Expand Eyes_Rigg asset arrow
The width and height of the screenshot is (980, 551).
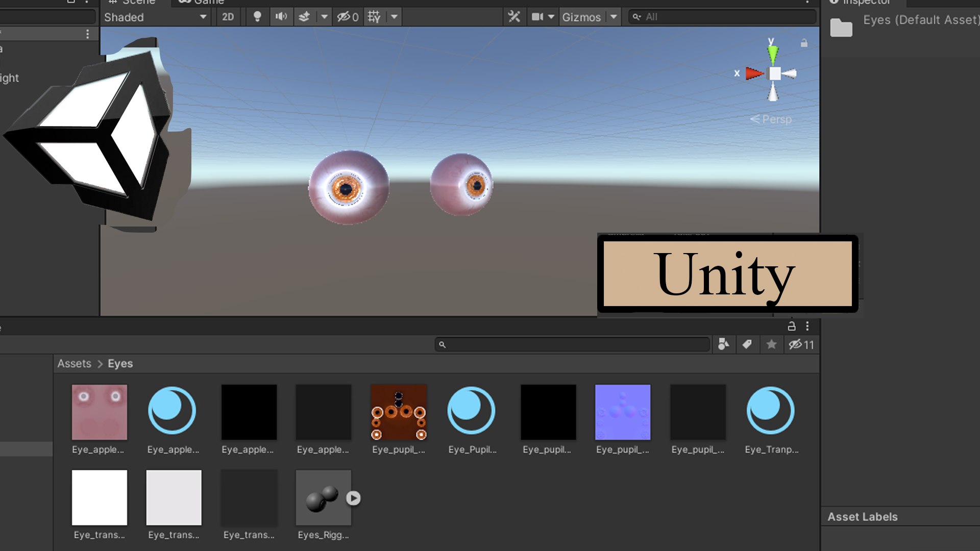coord(353,498)
